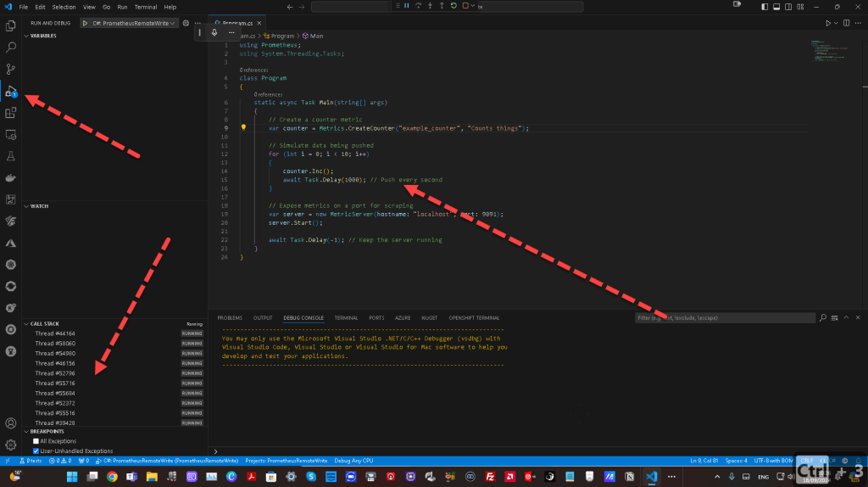868x487 pixels.
Task: Toggle the secondary sidebar visibility
Action: pyautogui.click(x=788, y=7)
